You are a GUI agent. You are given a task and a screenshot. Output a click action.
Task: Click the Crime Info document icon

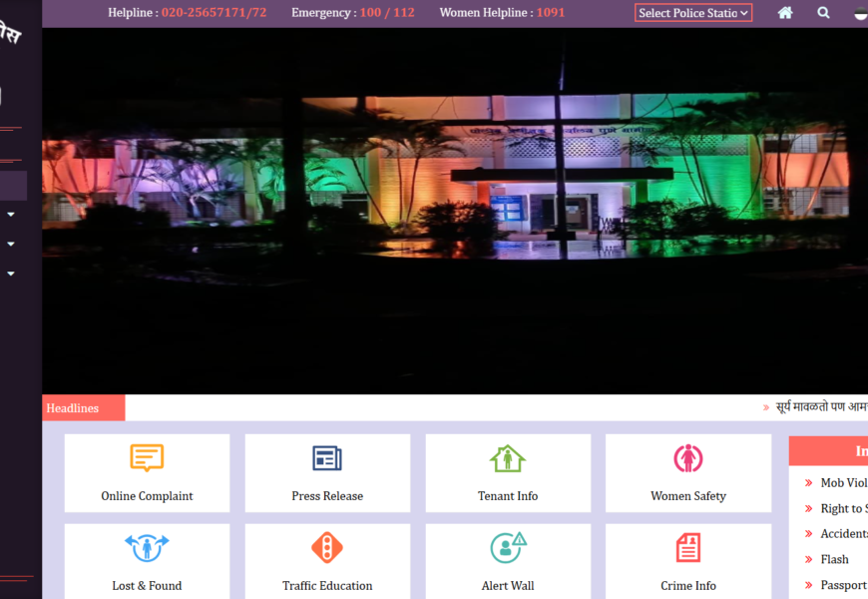tap(687, 548)
